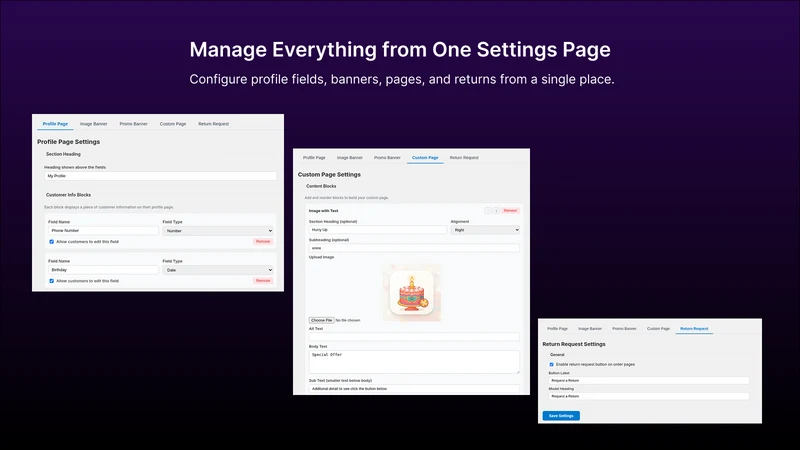Click the No file chosen text
Viewport: 800px width, 450px height.
(x=348, y=320)
